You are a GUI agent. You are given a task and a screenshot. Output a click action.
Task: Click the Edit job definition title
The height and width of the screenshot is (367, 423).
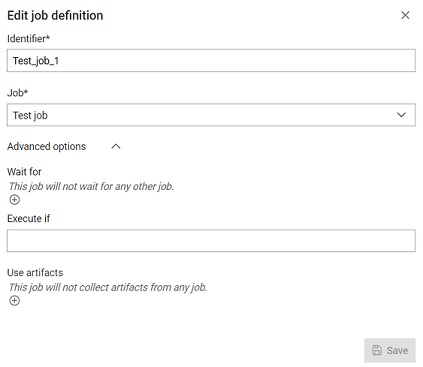tap(55, 15)
